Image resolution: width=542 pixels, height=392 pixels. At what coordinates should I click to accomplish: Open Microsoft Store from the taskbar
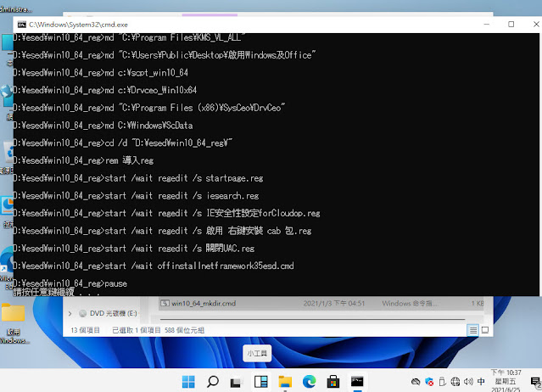tap(333, 382)
